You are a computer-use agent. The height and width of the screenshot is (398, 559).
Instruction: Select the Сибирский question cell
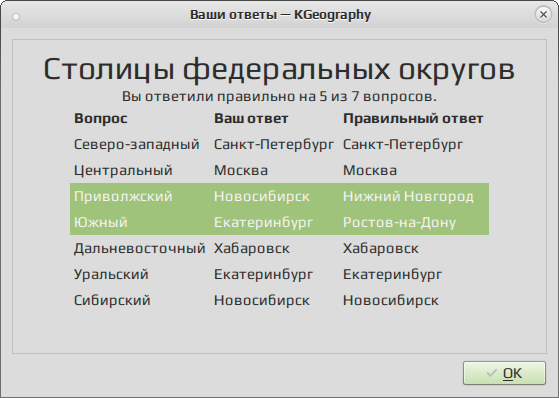pyautogui.click(x=112, y=301)
